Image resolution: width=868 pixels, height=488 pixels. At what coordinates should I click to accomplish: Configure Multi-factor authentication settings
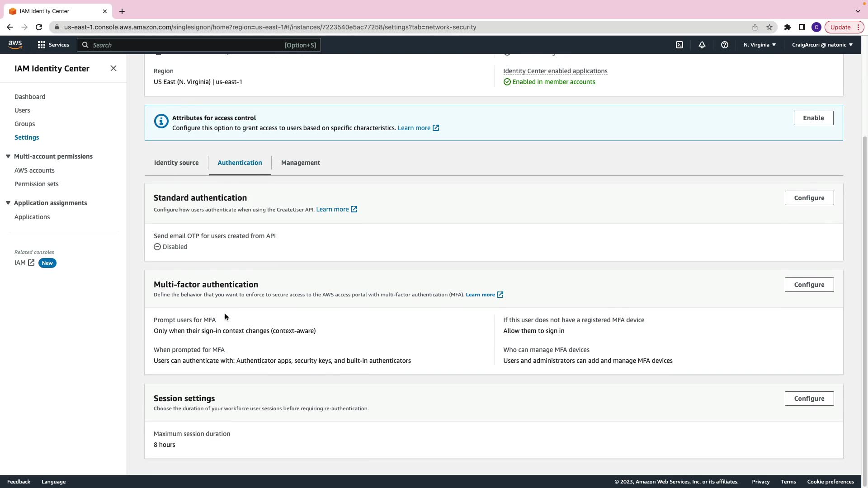[x=809, y=285]
